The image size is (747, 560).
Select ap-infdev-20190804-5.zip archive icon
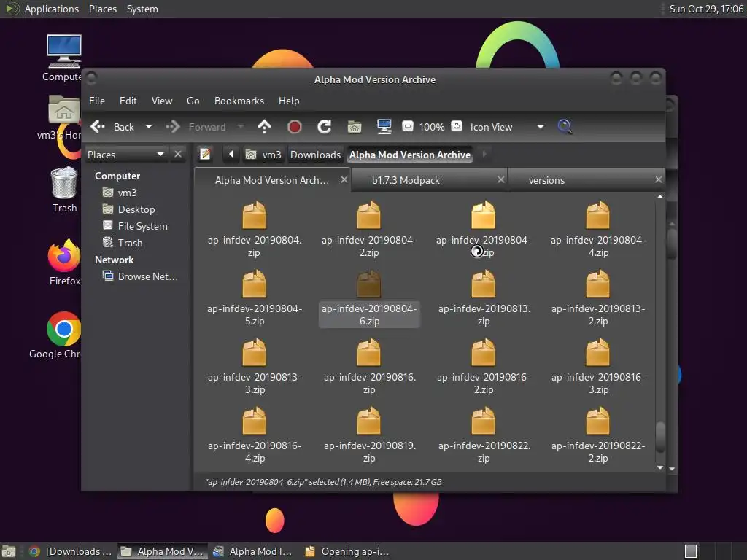click(255, 284)
